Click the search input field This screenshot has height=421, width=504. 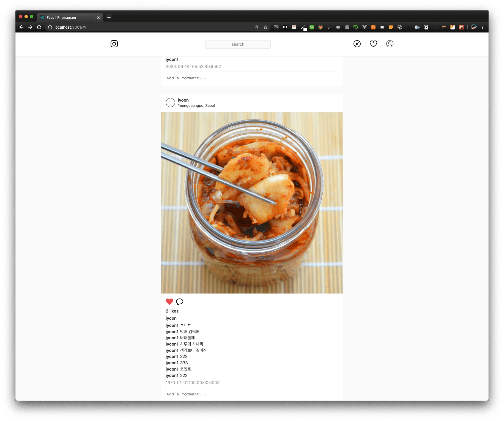238,44
